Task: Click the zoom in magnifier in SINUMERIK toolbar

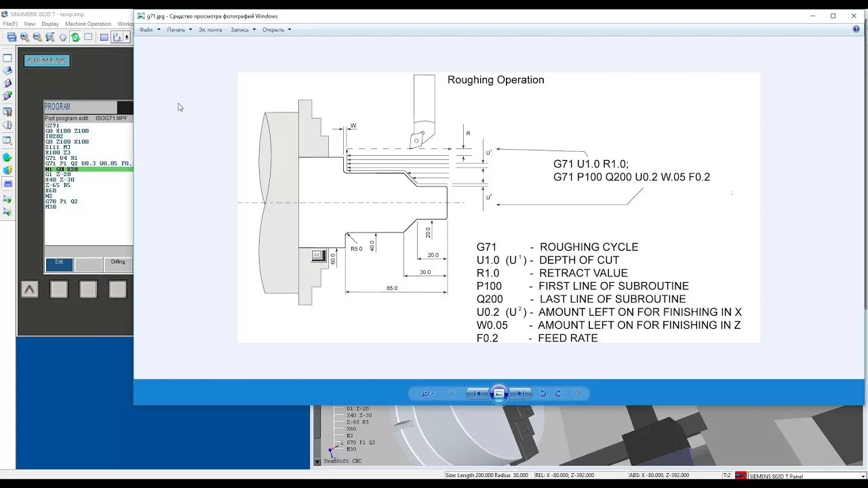Action: click(x=24, y=37)
